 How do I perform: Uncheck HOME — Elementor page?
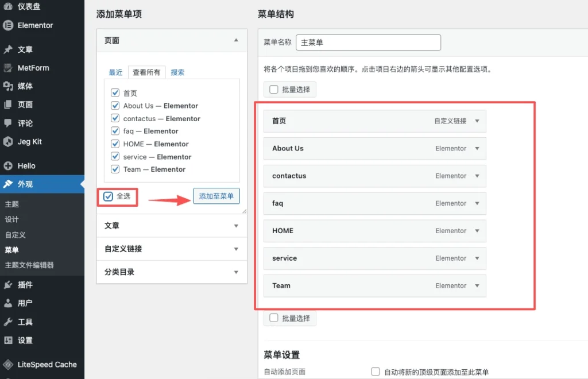point(115,144)
